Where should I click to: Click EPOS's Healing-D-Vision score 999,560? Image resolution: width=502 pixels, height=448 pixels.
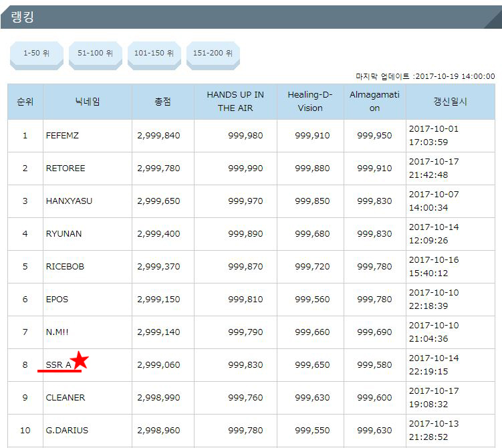pos(312,300)
